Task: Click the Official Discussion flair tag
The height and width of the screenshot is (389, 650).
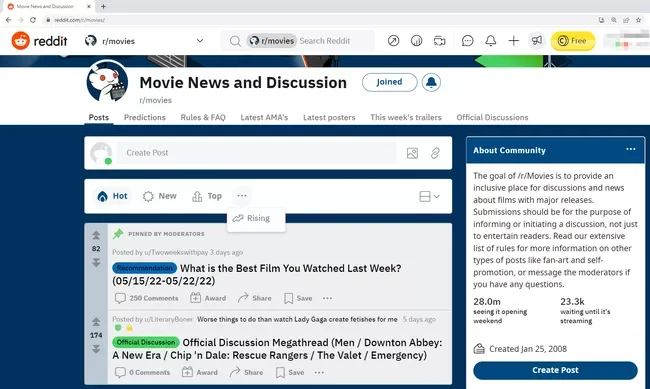Action: coord(146,342)
